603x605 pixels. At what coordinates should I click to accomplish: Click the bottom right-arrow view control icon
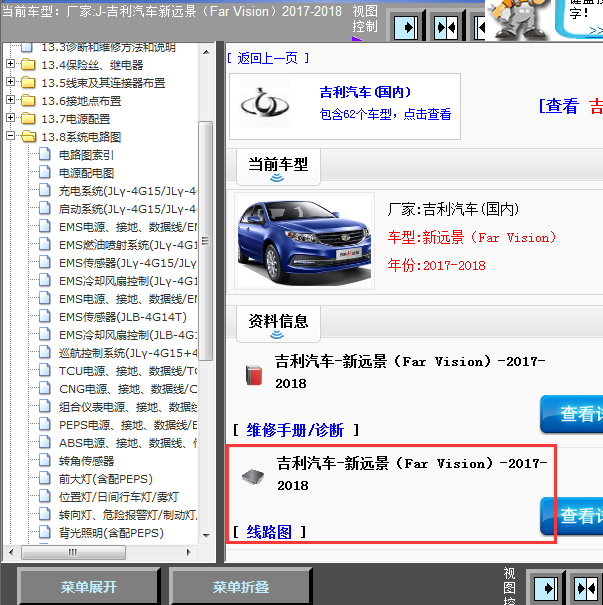[546, 588]
